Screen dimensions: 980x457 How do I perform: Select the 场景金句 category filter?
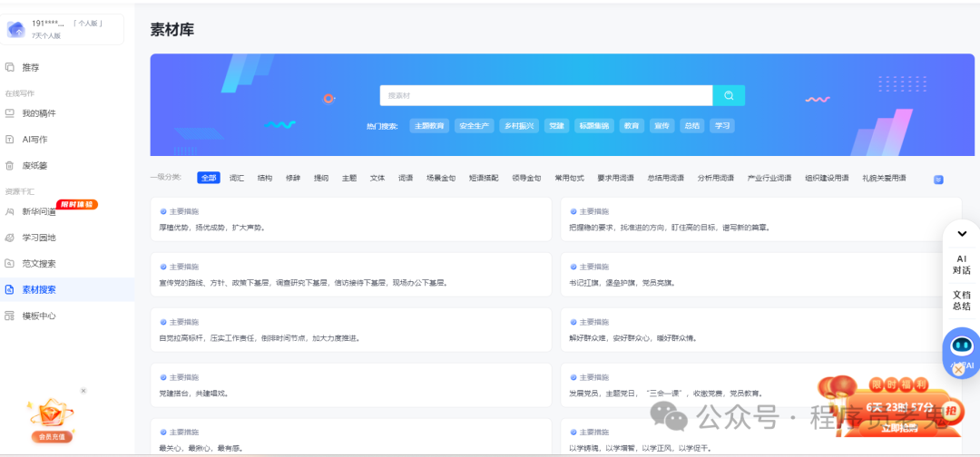(x=441, y=178)
